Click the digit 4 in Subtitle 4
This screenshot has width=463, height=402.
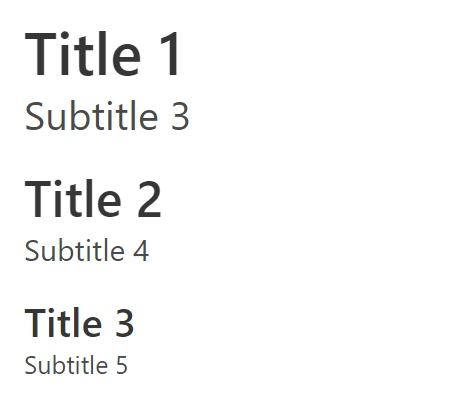coord(141,251)
